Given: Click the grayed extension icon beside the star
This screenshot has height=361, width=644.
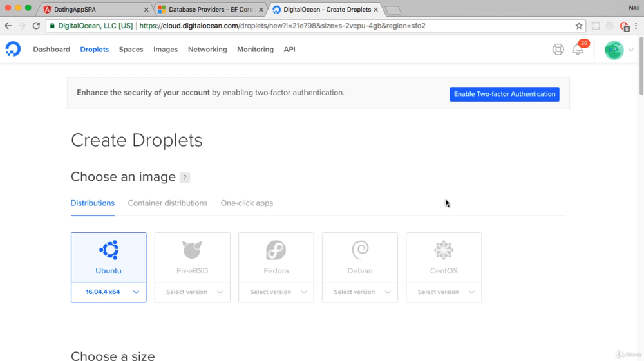Looking at the screenshot, I should (596, 26).
